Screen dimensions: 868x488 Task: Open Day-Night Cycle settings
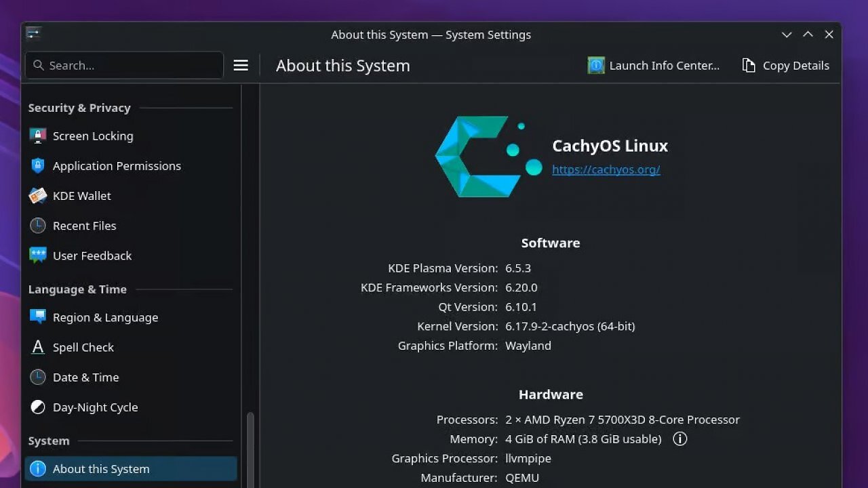(x=131, y=407)
